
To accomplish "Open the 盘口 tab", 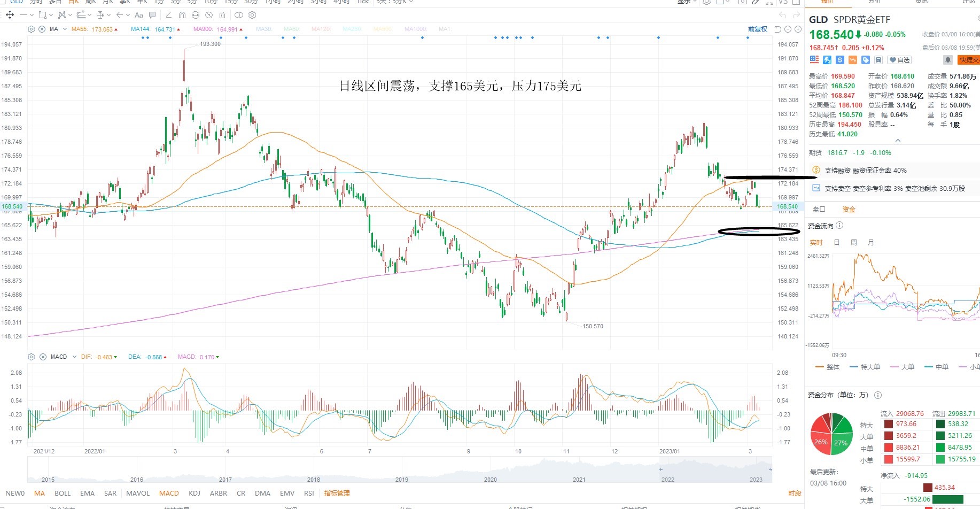I will pyautogui.click(x=819, y=209).
